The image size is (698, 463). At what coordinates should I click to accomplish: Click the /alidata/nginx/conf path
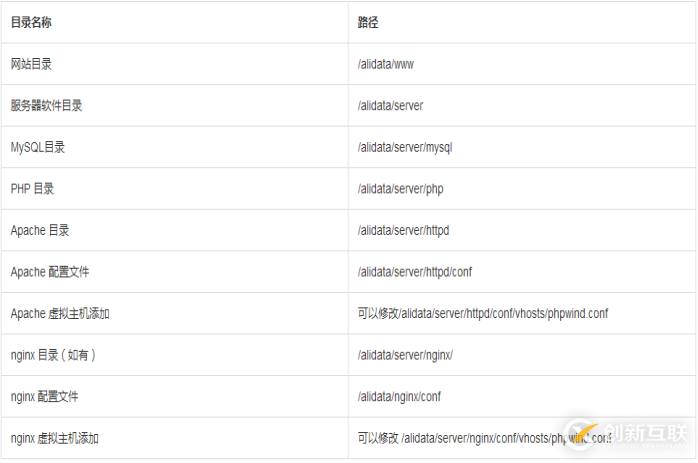pyautogui.click(x=399, y=396)
